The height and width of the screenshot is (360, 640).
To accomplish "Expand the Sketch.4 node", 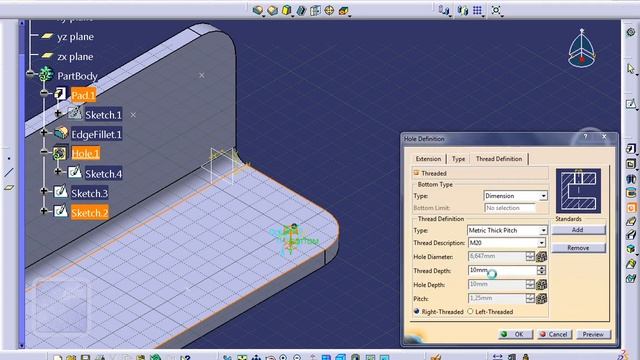I will click(x=58, y=171).
